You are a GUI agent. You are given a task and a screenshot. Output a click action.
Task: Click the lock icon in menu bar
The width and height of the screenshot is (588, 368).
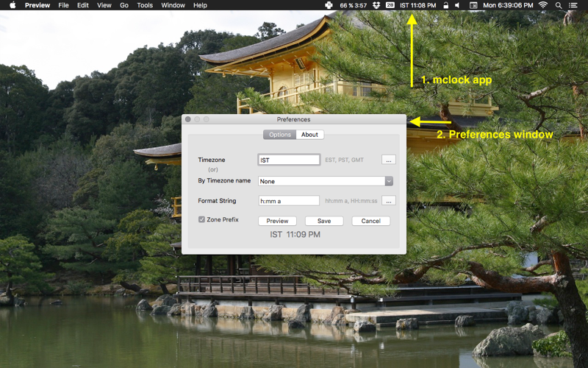446,5
